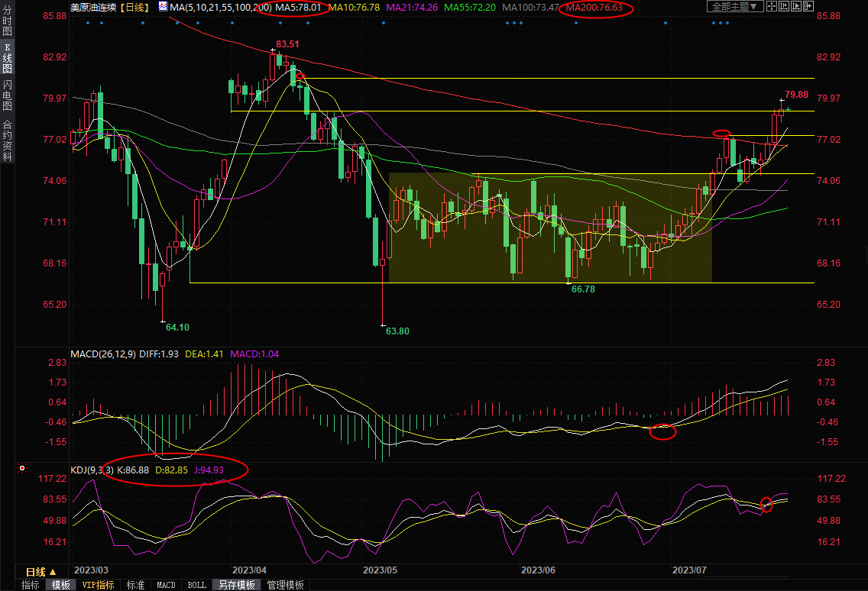The width and height of the screenshot is (868, 591).
Task: Click the MA5:78.01 value label
Action: coord(298,7)
